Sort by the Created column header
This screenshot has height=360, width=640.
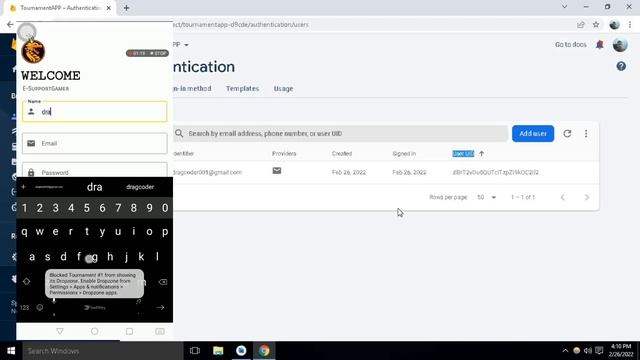342,153
